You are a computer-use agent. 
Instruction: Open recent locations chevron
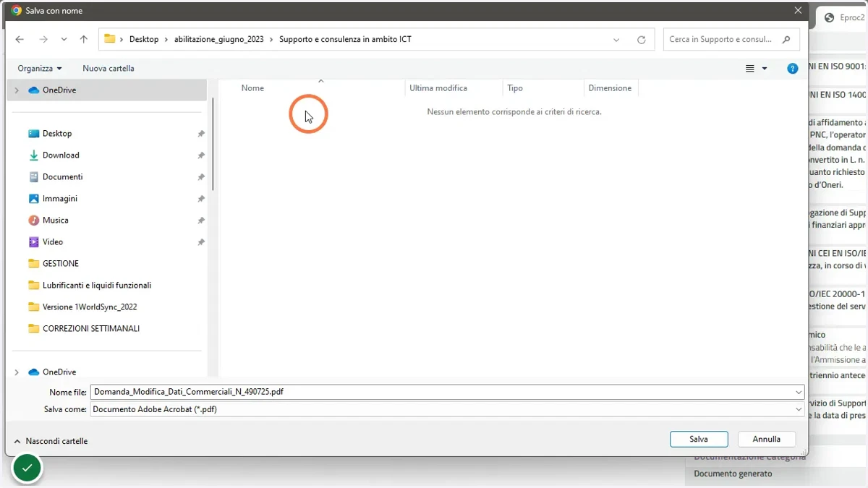64,40
